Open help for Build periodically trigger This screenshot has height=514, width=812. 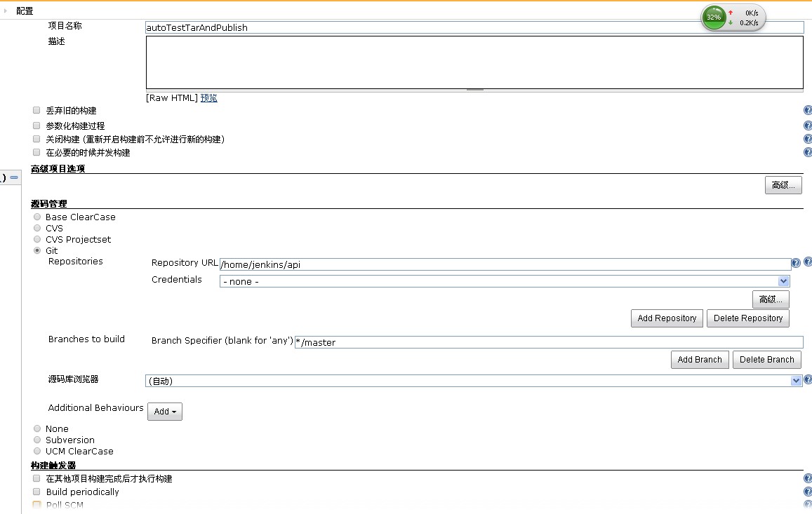[x=807, y=492]
